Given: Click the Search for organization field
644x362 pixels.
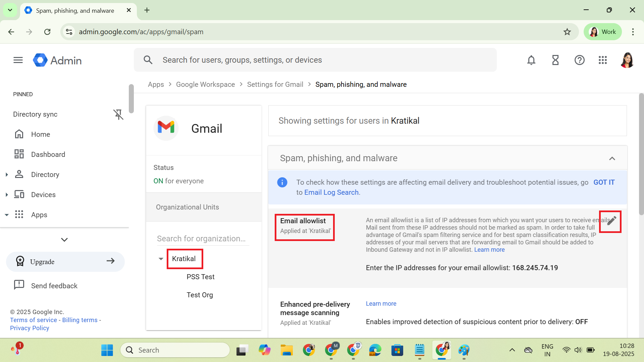Looking at the screenshot, I should tap(203, 239).
